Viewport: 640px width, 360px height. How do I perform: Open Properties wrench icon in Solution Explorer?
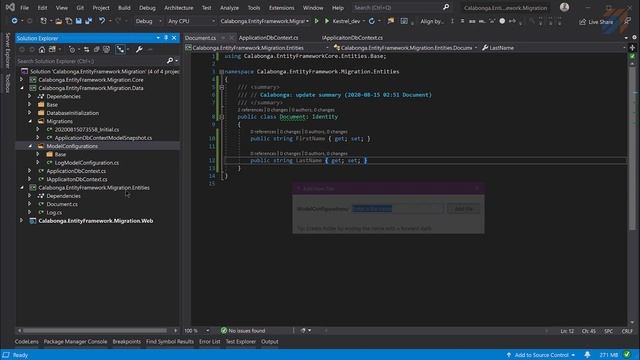(139, 49)
